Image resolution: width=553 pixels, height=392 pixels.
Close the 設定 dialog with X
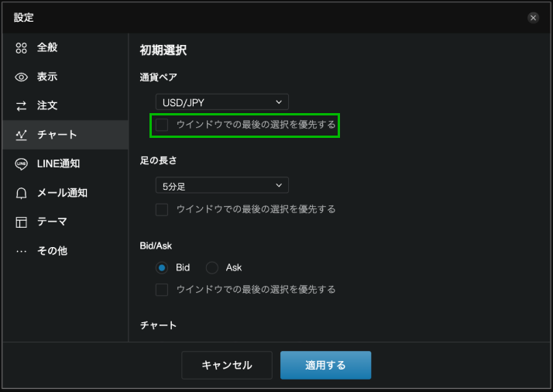tap(533, 17)
